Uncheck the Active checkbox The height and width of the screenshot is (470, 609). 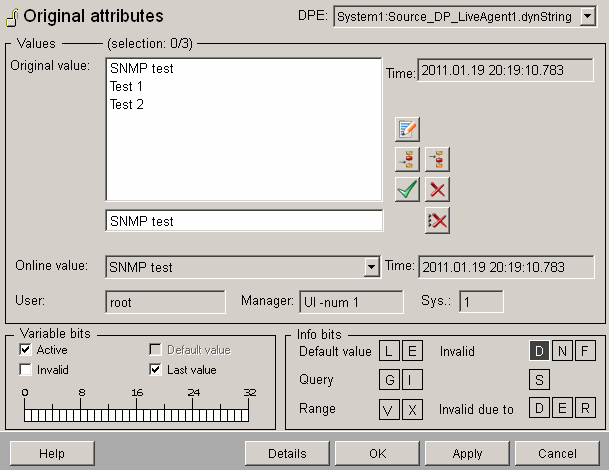(25, 350)
